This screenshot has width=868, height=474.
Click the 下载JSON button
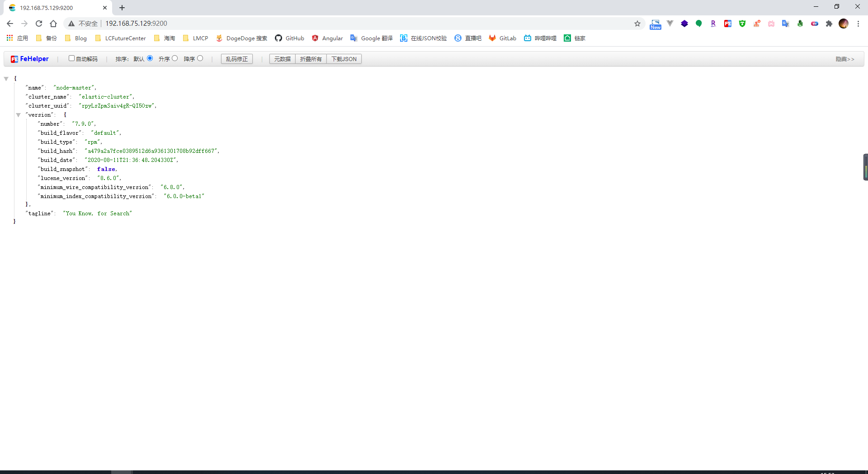344,59
